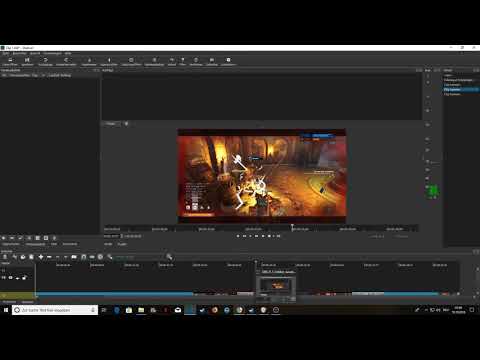Mute the V1 track
Screen dimensions: 480x360
(4, 277)
